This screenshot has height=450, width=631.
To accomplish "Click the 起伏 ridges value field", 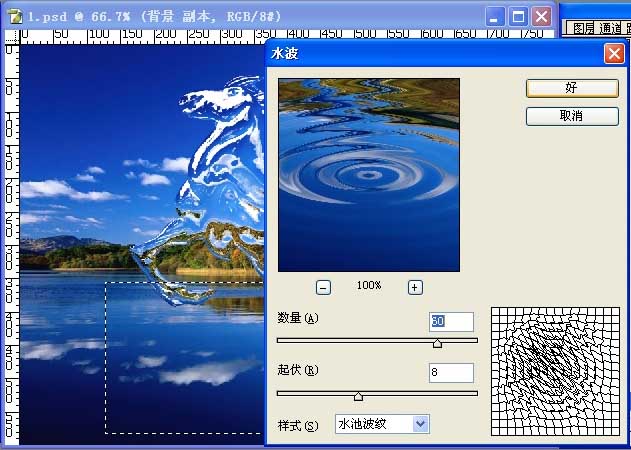I will [x=451, y=372].
